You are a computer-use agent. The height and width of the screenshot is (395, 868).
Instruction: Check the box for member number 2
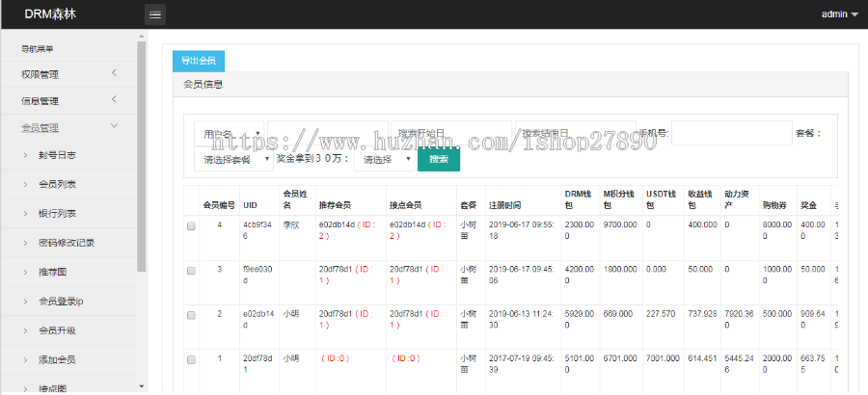(x=191, y=315)
